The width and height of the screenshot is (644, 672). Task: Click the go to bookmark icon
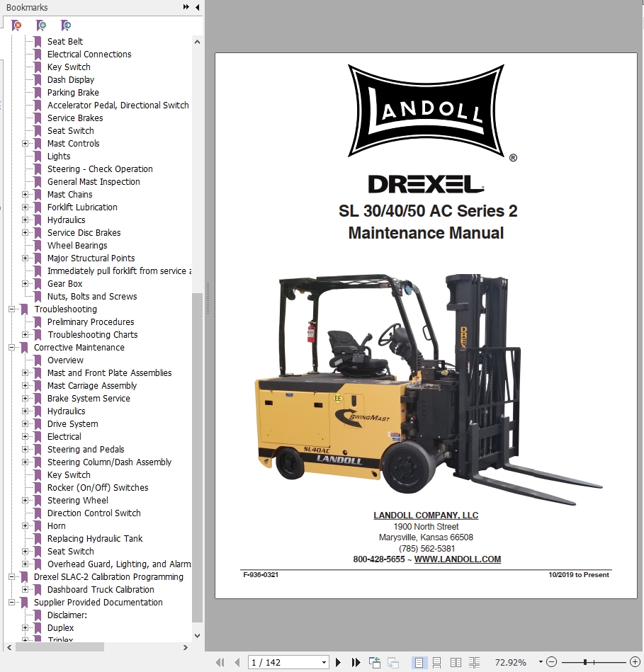tap(66, 25)
